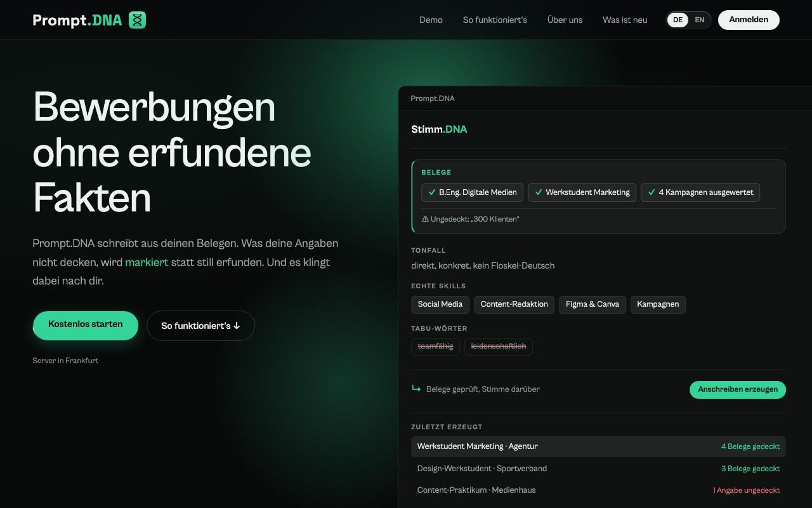Select the Figma & Canva skill tag
Screen dimensions: 812x508
pos(593,304)
